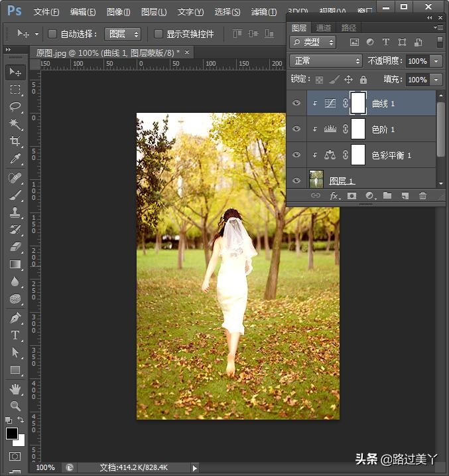
Task: Select the Rectangle shape tool
Action: [15, 370]
